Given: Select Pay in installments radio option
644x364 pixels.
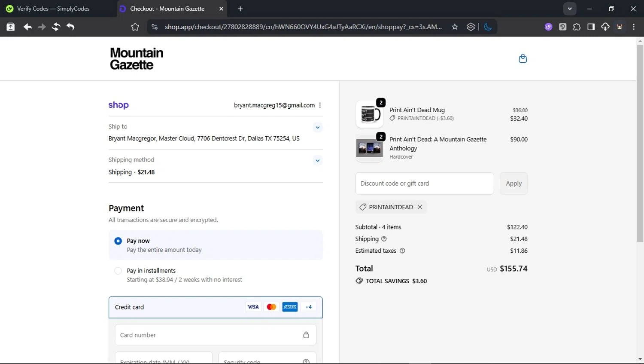Looking at the screenshot, I should pos(118,271).
